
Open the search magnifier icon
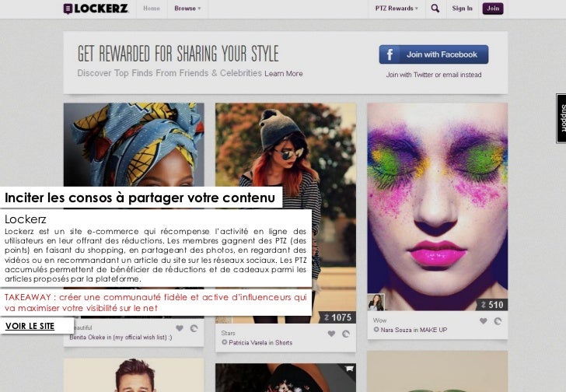coord(435,9)
